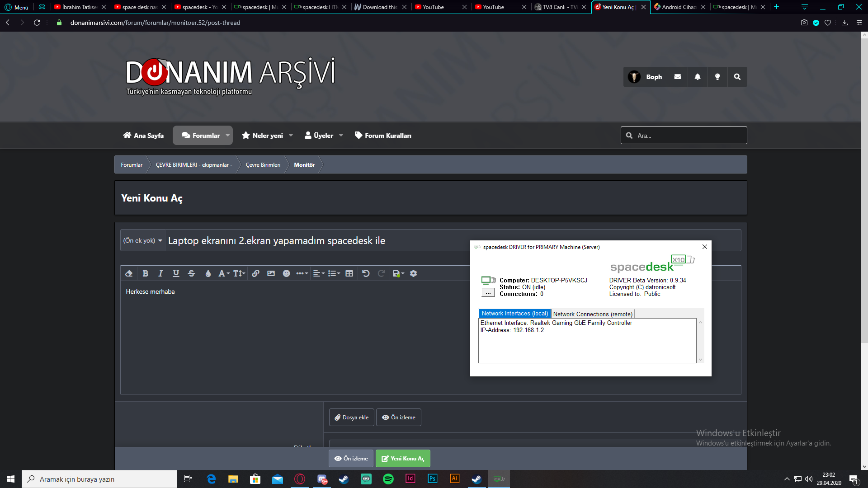
Task: Close the spacedesk DRIVER window
Action: point(704,247)
